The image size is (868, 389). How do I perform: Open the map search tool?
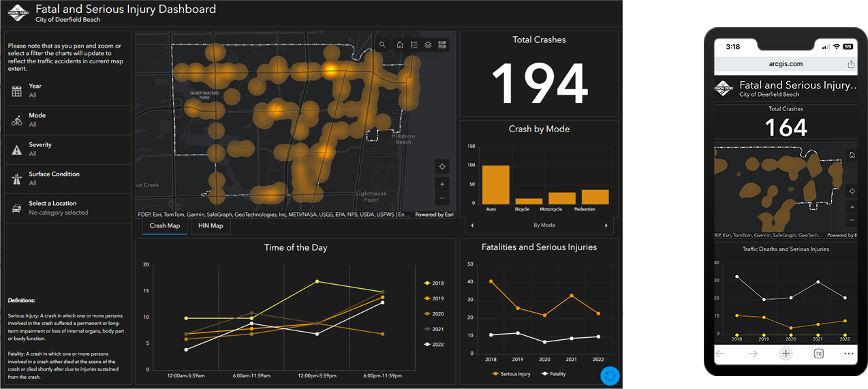tap(383, 45)
